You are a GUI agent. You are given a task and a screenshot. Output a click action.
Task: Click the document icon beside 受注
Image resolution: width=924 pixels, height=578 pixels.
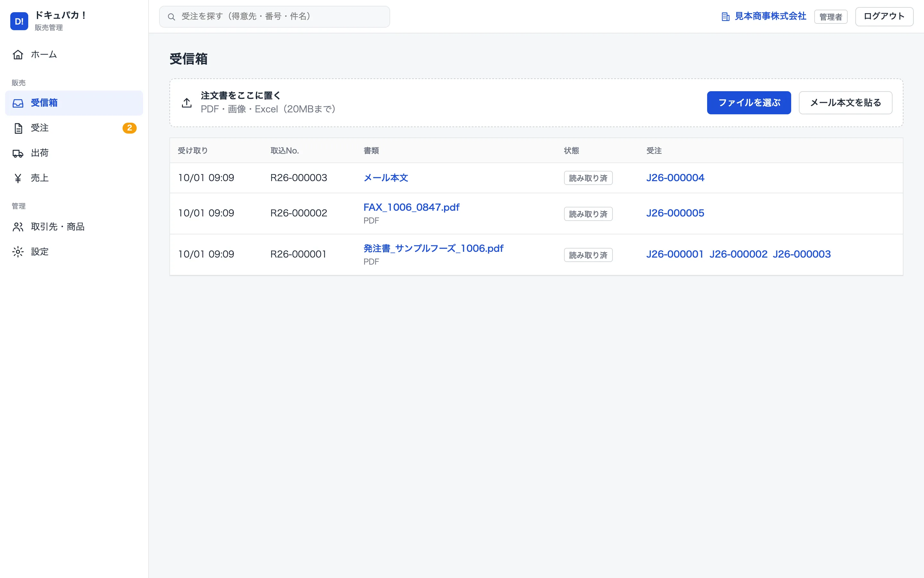(18, 128)
